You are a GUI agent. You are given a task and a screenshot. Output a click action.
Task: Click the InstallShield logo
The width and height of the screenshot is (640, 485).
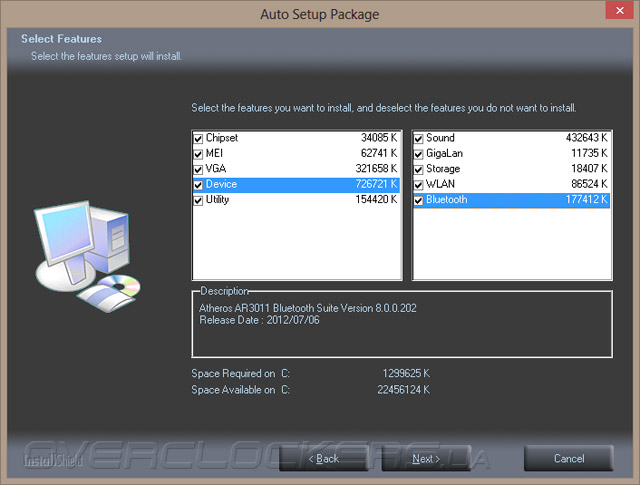[53, 460]
